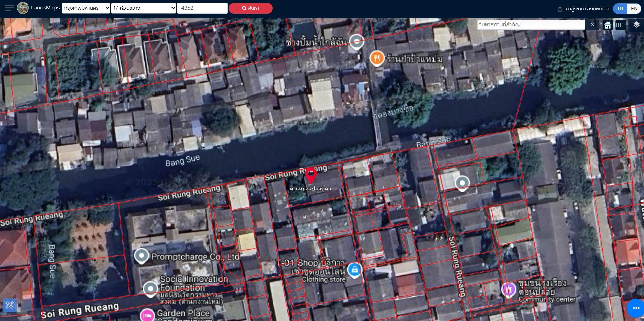Open the grid table icon
644x321 pixels.
(x=620, y=25)
